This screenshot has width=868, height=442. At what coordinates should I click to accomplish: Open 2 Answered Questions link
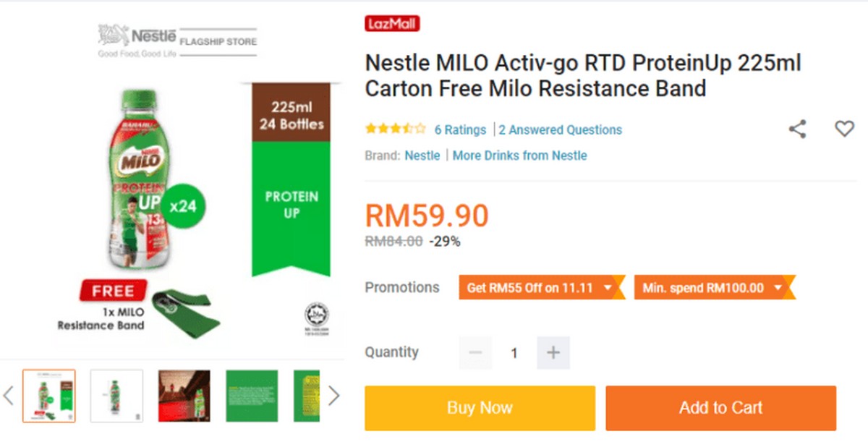pos(560,130)
